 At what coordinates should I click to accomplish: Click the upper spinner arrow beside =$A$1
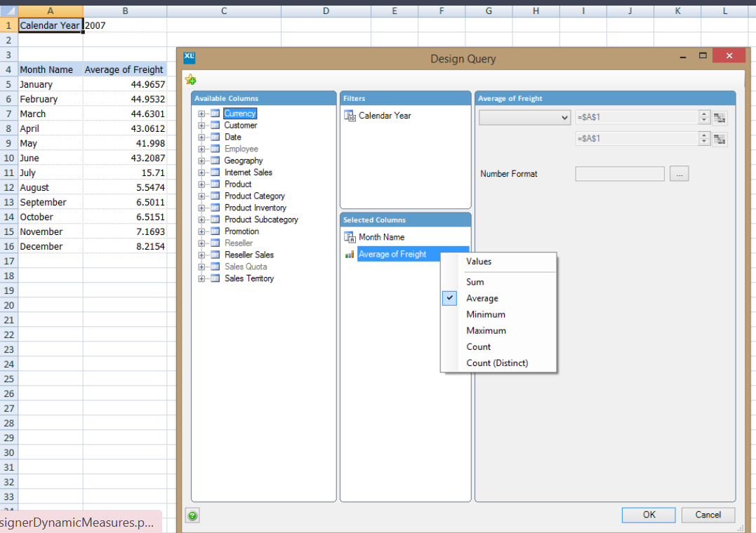704,114
